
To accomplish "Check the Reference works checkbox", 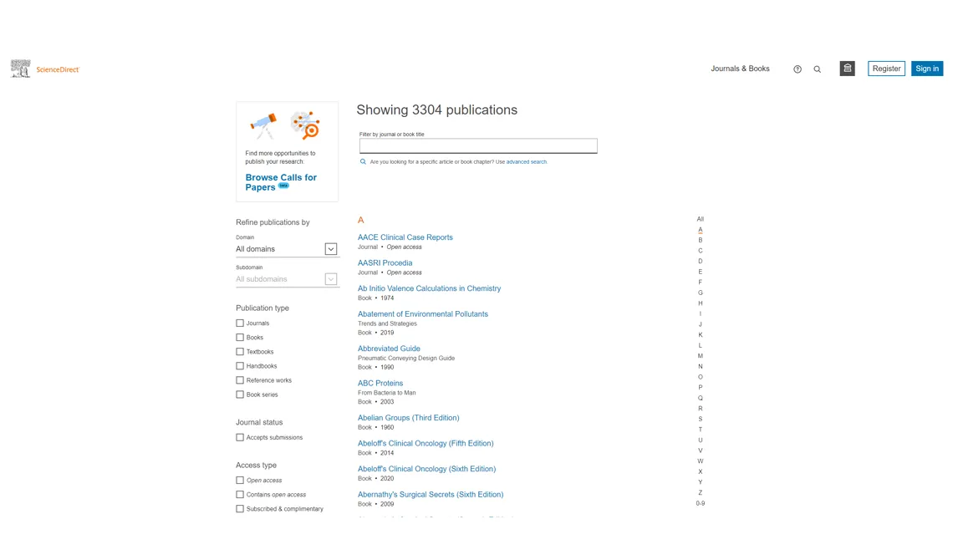I will (x=240, y=380).
